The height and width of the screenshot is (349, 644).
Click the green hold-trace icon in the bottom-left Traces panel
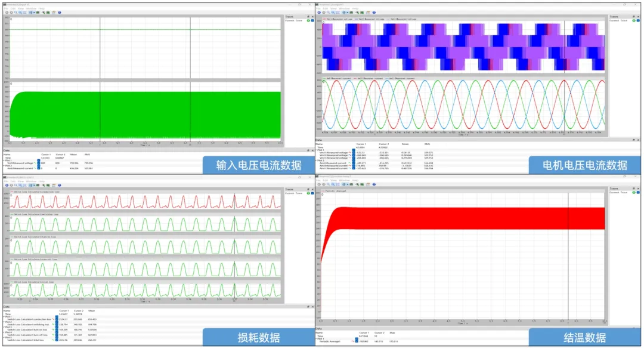coord(307,193)
